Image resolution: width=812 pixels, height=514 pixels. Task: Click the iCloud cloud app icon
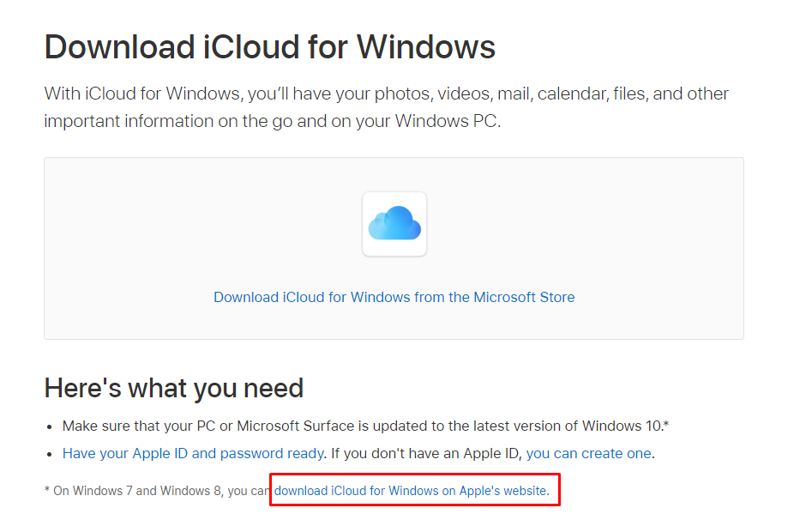click(x=394, y=224)
